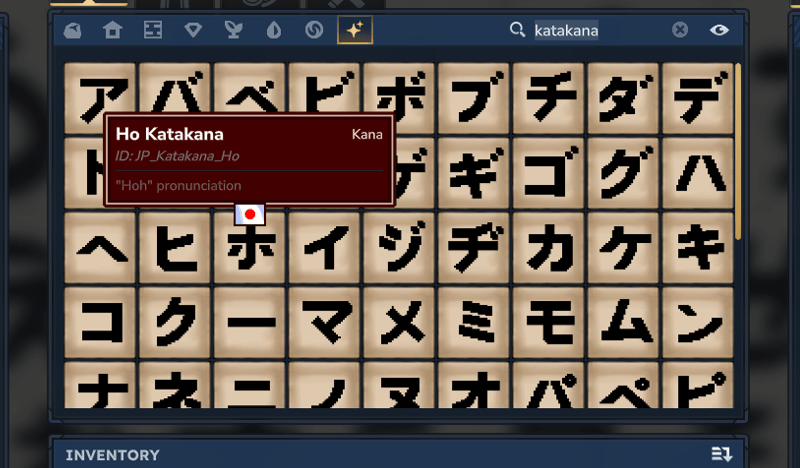This screenshot has width=800, height=468.
Task: Pick the Ho katakana tile under flag
Action: point(249,248)
